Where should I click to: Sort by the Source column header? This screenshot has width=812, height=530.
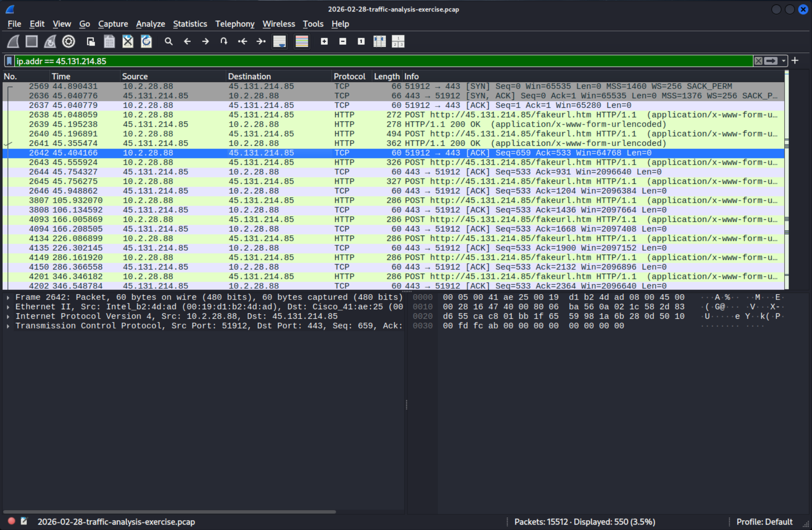173,76
